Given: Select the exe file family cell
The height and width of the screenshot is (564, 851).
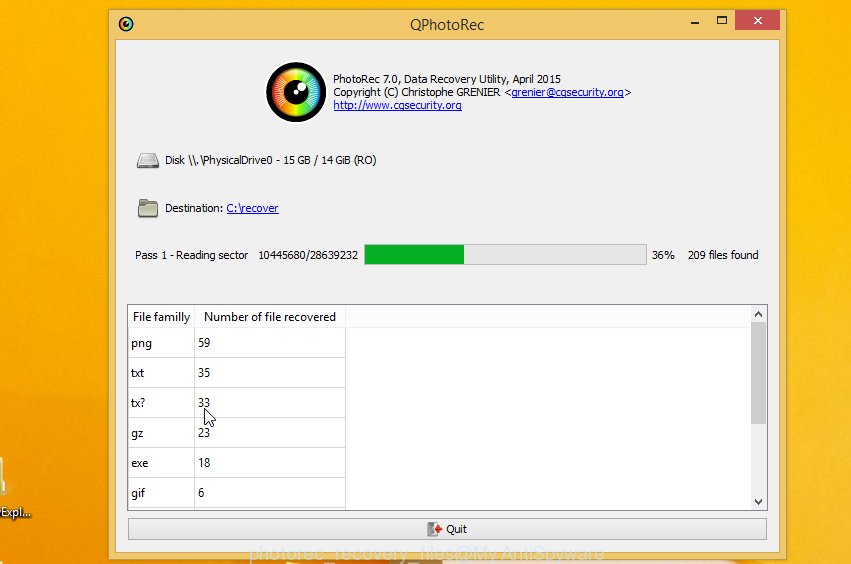Looking at the screenshot, I should (161, 463).
